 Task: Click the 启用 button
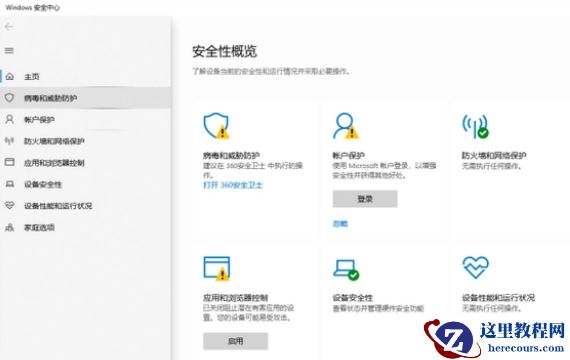(x=236, y=341)
